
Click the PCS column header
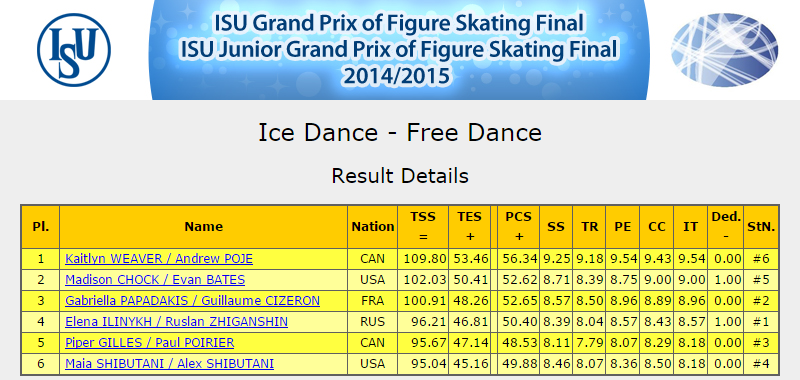click(x=518, y=226)
